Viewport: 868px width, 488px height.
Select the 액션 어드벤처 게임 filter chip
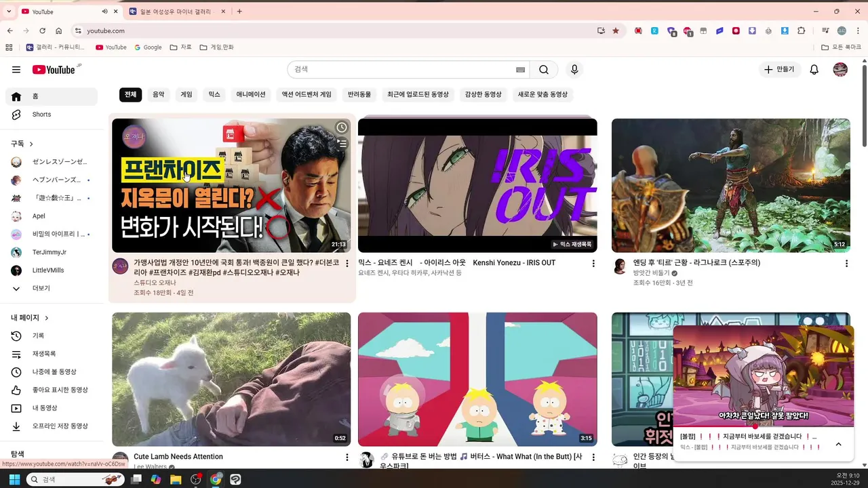pos(307,95)
